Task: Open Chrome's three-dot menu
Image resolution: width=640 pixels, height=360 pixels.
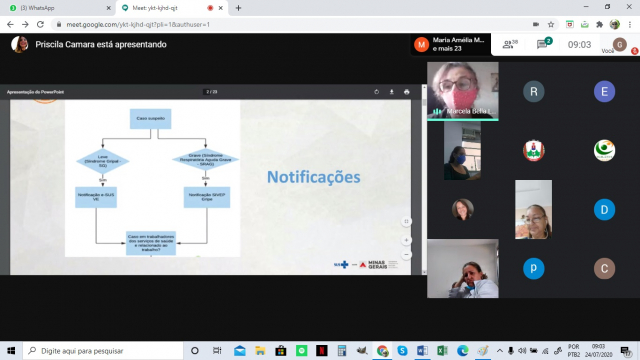Action: 630,24
